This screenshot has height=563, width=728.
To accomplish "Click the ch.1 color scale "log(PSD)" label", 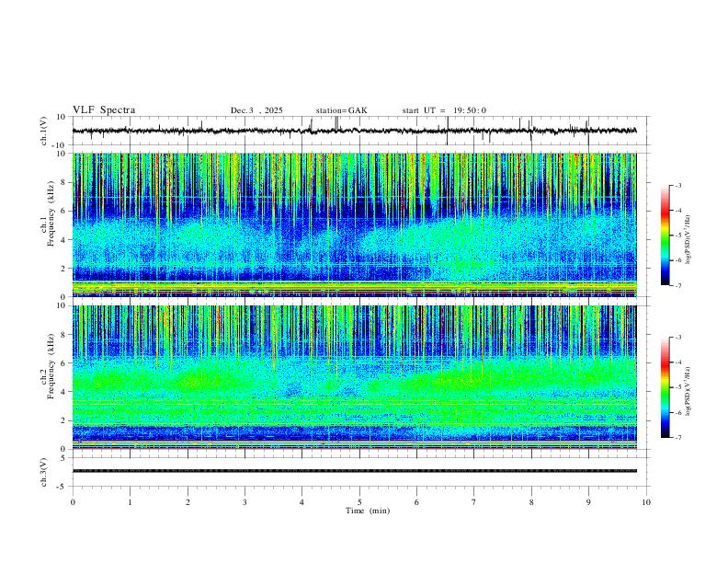I will tap(688, 239).
